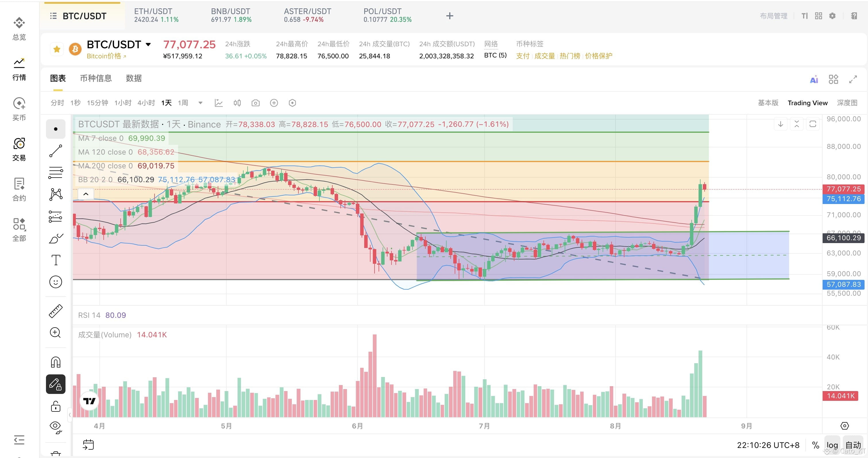Switch to BNB/USDT tab
Image resolution: width=868 pixels, height=458 pixels.
click(231, 16)
